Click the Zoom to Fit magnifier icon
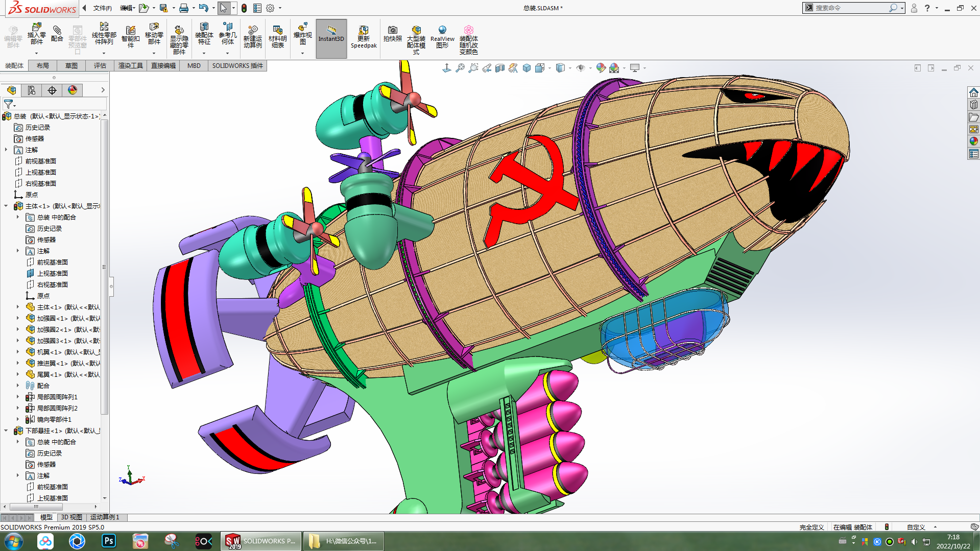This screenshot has width=980, height=551. coord(460,68)
